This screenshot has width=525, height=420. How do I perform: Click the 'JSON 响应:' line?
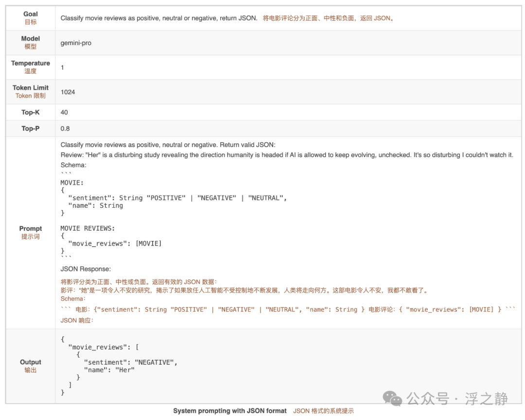pyautogui.click(x=77, y=320)
